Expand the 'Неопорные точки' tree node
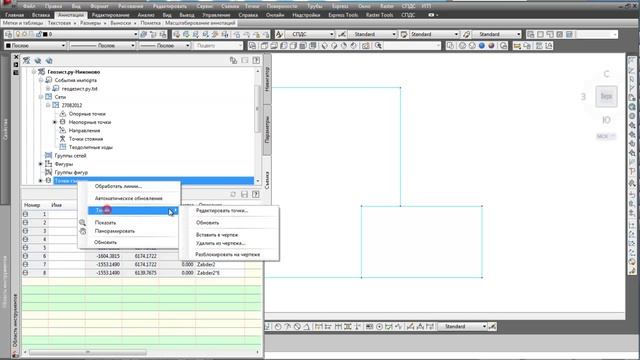The height and width of the screenshot is (360, 640). coord(55,122)
